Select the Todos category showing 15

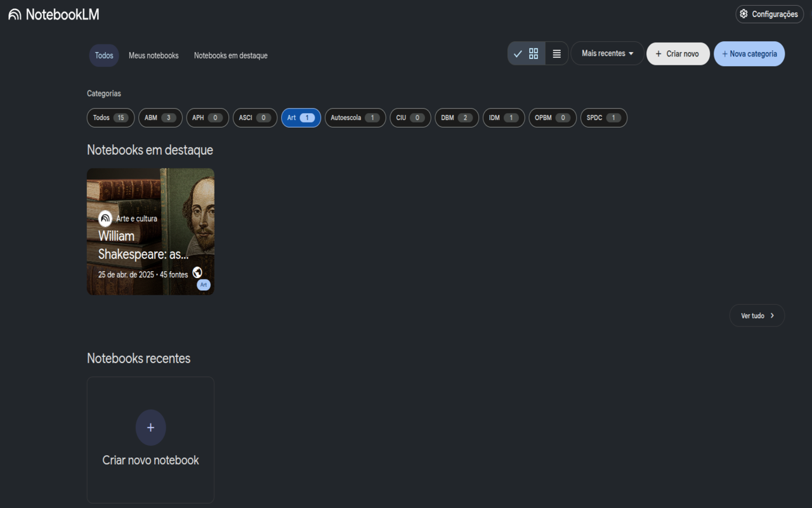click(110, 117)
